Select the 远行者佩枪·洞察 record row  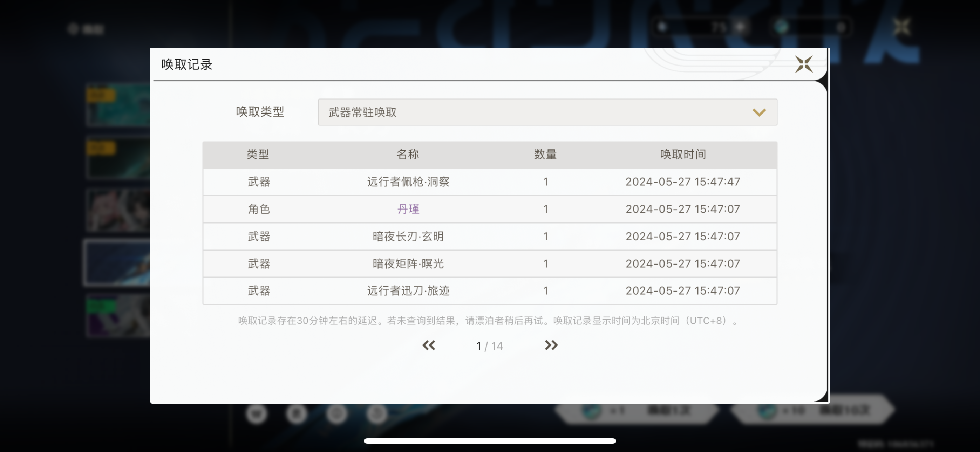click(408, 182)
